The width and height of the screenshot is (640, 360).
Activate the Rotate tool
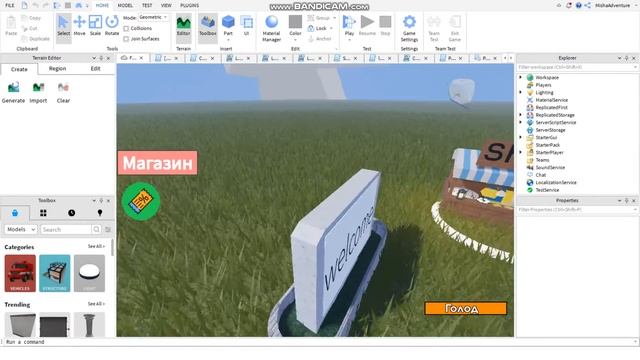tap(112, 26)
